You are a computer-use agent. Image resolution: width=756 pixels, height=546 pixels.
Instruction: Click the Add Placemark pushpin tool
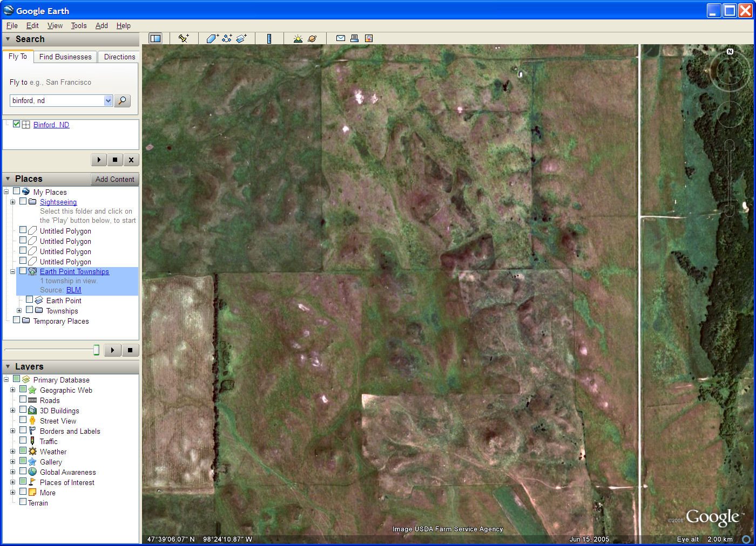(x=184, y=38)
